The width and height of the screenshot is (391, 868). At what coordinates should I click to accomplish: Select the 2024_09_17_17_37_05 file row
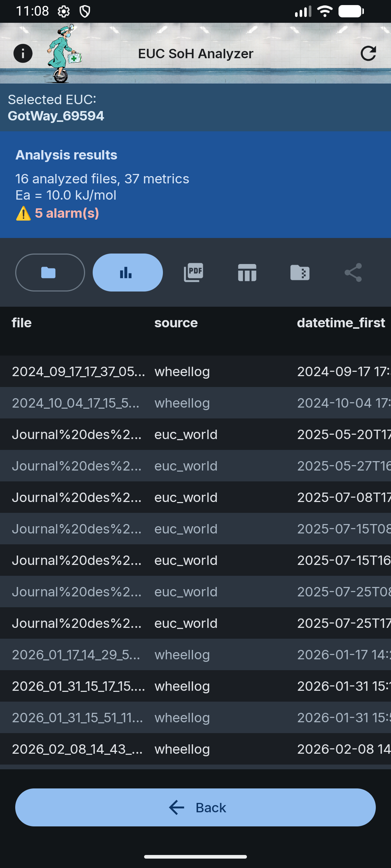pos(78,371)
